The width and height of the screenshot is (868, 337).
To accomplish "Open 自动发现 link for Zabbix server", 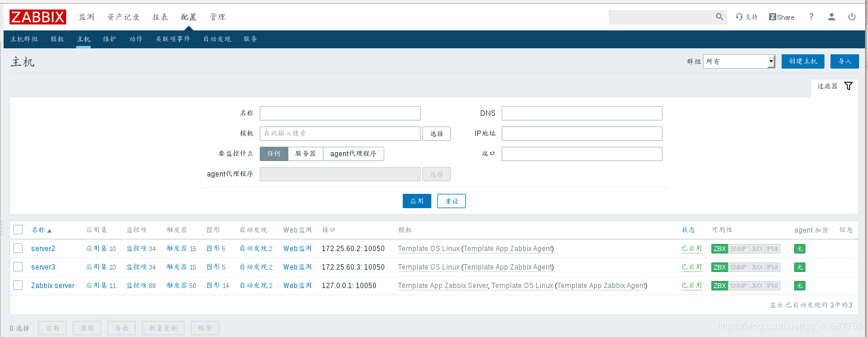I will [253, 286].
